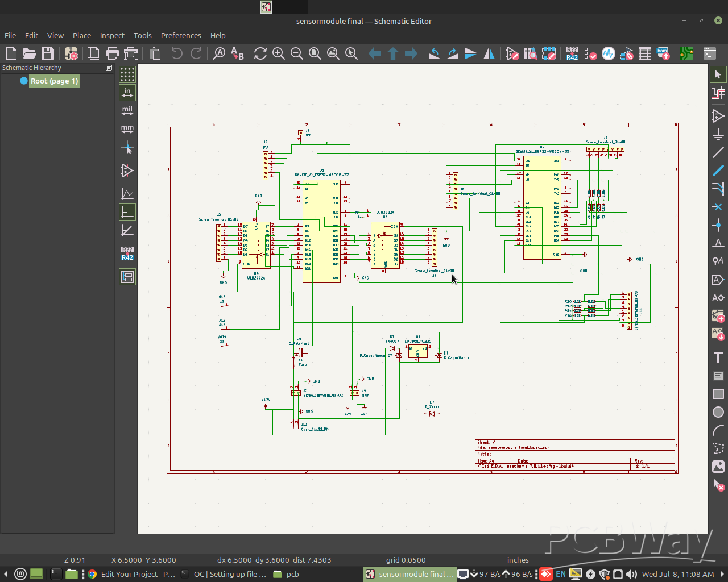Click the Redo arrow
Viewport: 728px width, 582px height.
click(196, 53)
